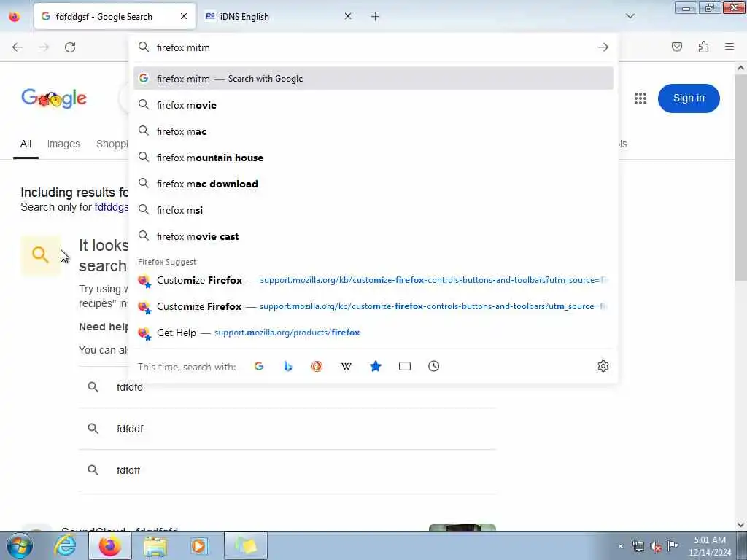Search this time with DuckDuckGo icon

(x=317, y=366)
